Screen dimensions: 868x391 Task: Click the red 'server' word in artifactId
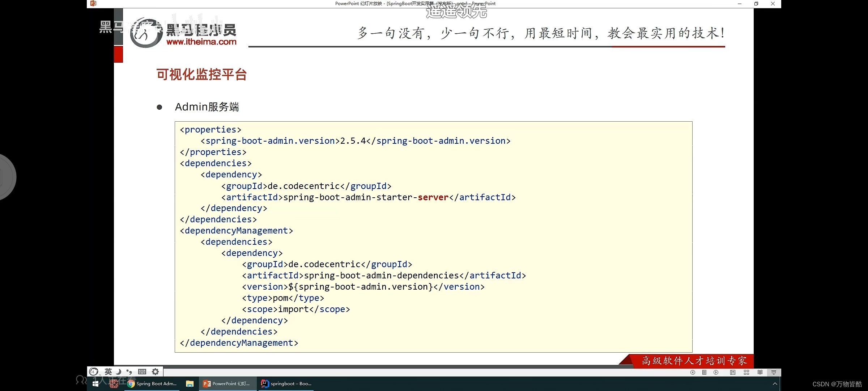(433, 197)
